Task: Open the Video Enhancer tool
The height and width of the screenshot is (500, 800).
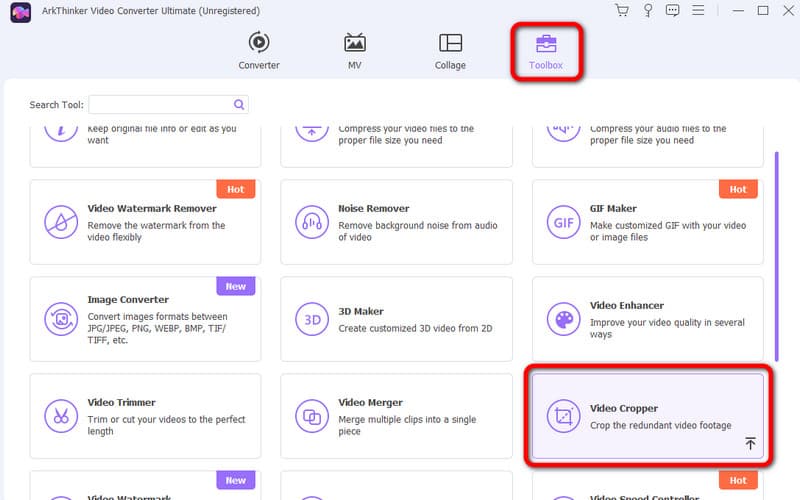Action: (x=648, y=319)
